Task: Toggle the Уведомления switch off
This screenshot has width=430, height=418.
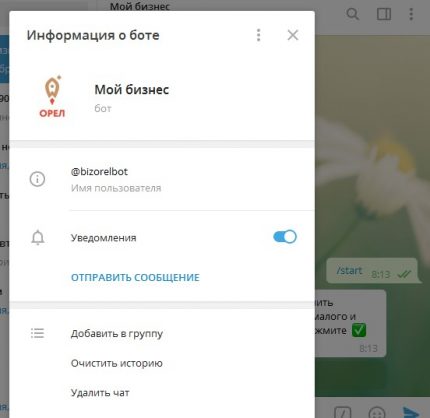Action: [x=285, y=237]
